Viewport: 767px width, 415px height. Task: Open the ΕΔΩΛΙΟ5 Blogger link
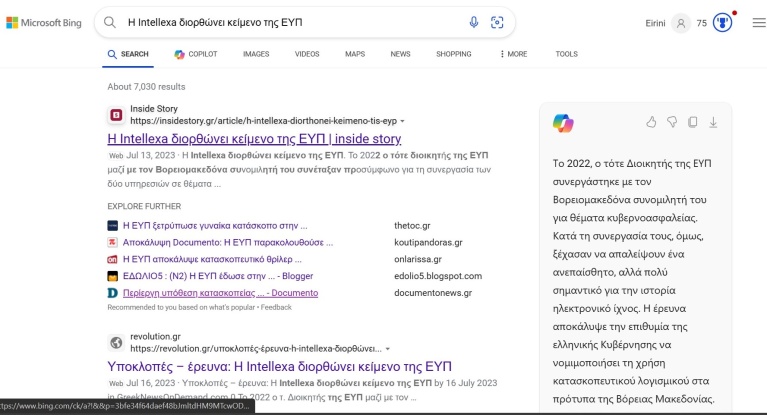point(218,276)
